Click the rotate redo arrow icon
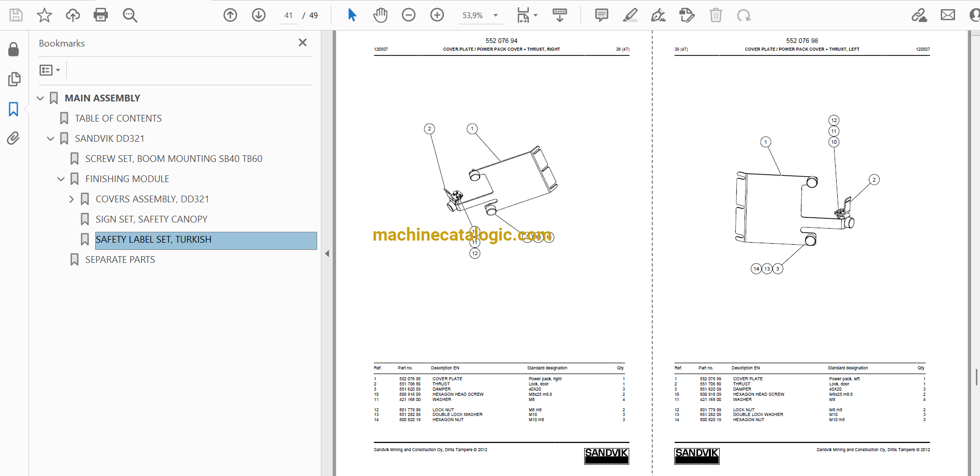Image resolution: width=980 pixels, height=476 pixels. [x=744, y=16]
